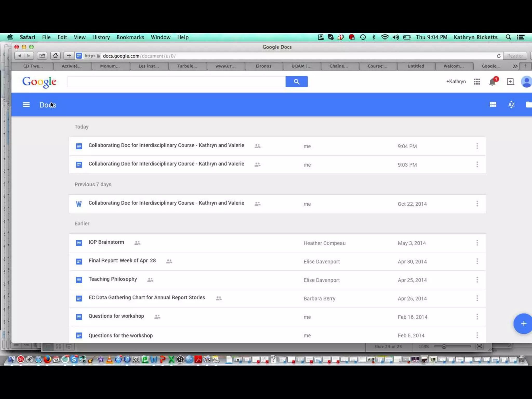This screenshot has height=399, width=532.
Task: Click the Google+ share box icon
Action: tap(510, 82)
